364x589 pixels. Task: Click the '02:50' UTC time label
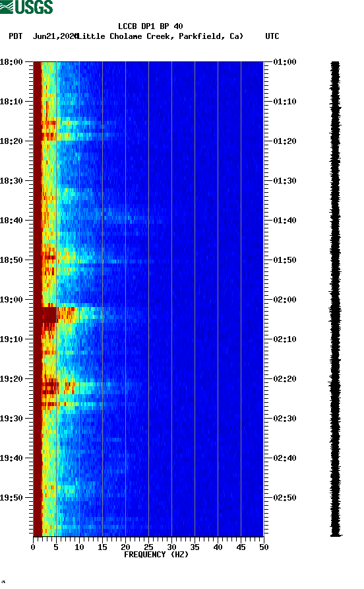[285, 498]
